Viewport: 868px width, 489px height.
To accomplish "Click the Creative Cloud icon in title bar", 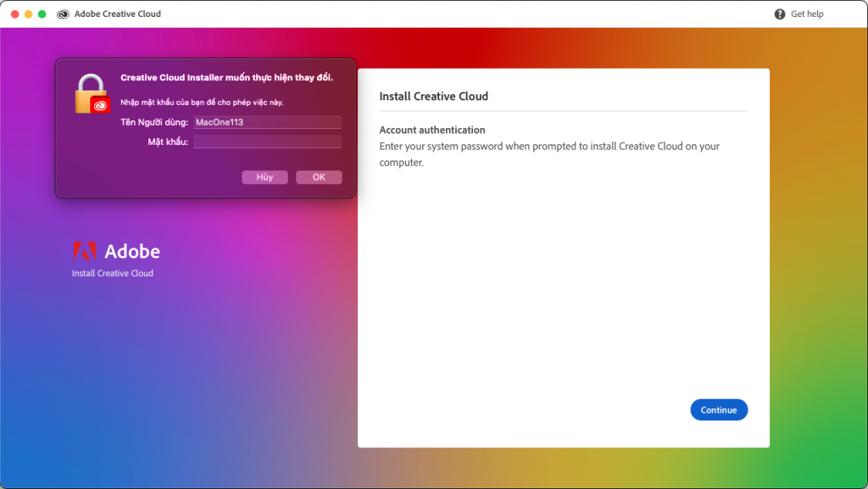I will coord(63,14).
